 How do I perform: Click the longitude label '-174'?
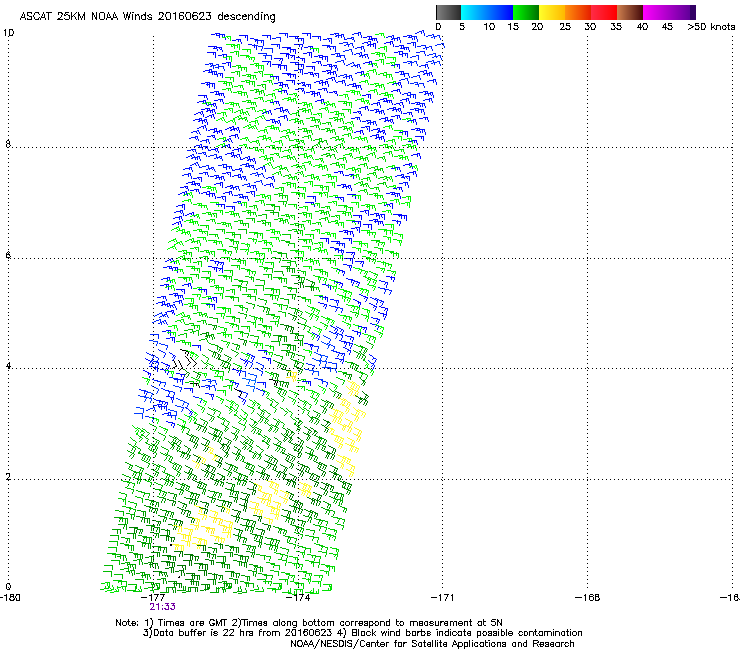click(x=298, y=598)
